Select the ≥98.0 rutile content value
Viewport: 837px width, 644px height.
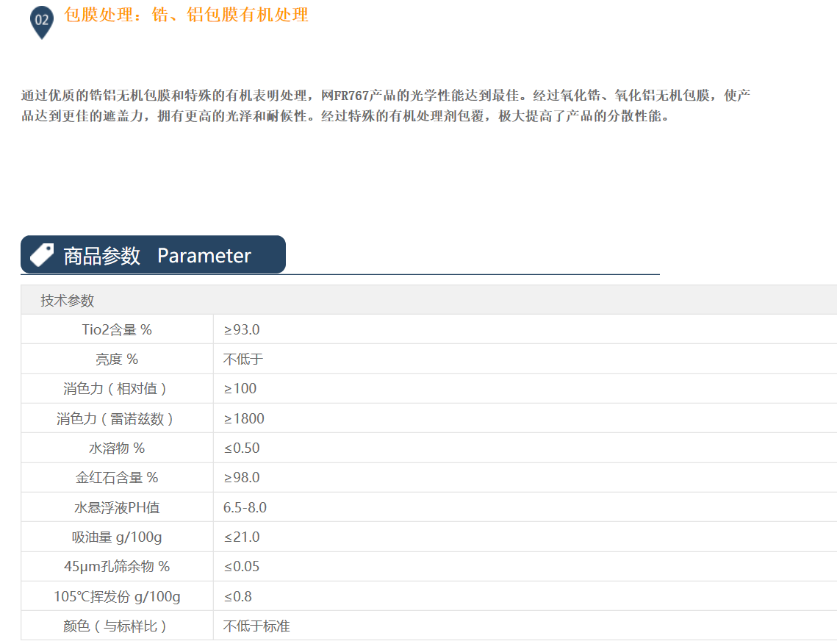(242, 477)
